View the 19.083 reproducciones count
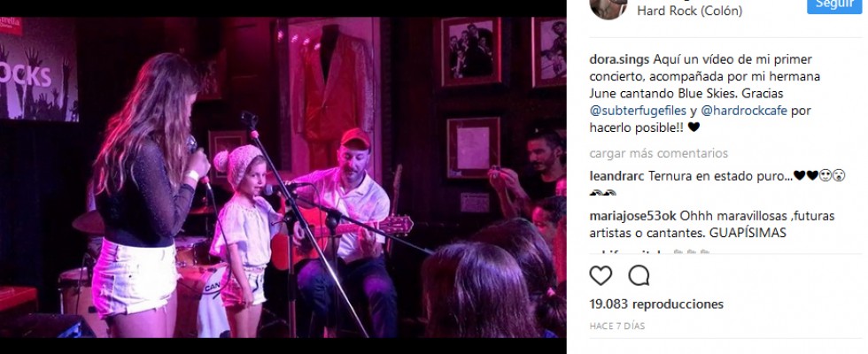868x354 pixels. click(656, 304)
